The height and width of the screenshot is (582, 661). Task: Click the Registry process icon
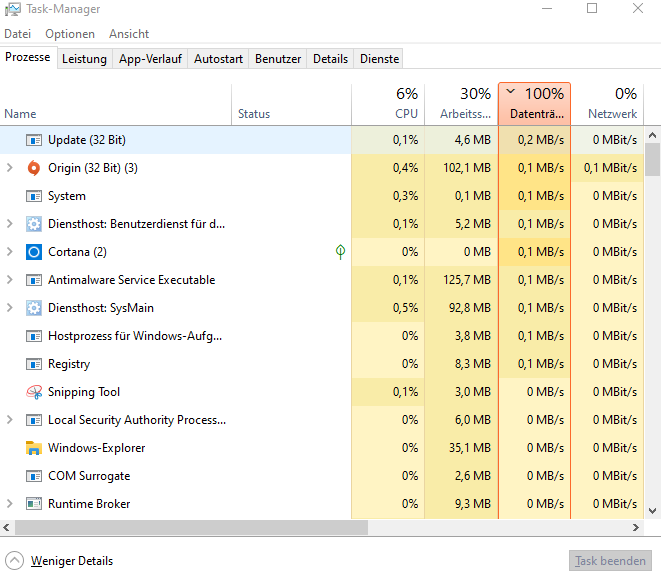point(34,364)
